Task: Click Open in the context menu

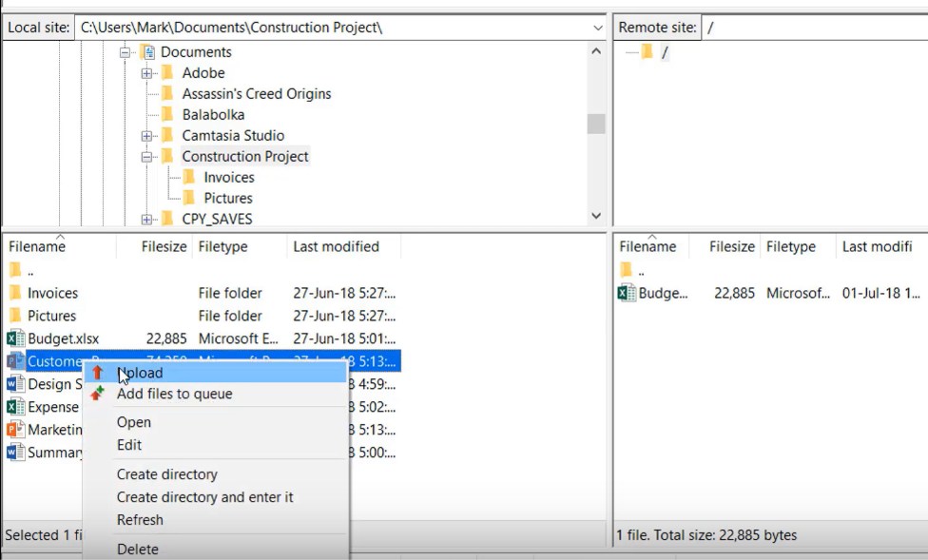Action: click(134, 422)
